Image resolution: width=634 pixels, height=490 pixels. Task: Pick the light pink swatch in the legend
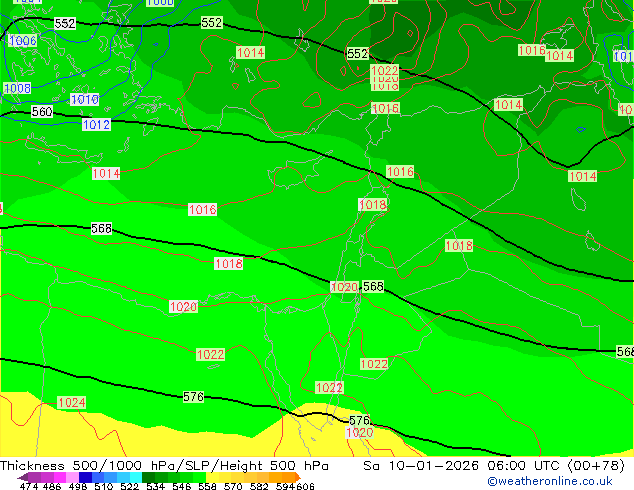pyautogui.click(x=72, y=477)
